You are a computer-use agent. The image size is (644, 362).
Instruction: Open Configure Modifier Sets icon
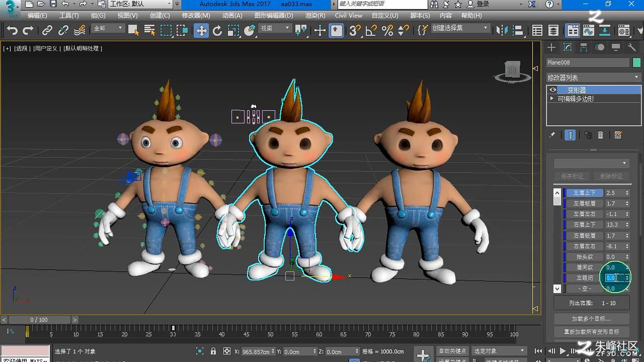point(618,135)
